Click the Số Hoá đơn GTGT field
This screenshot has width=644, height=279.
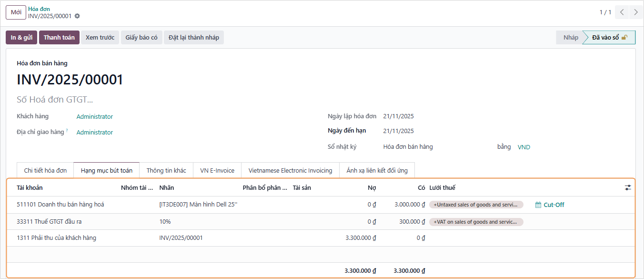point(55,100)
